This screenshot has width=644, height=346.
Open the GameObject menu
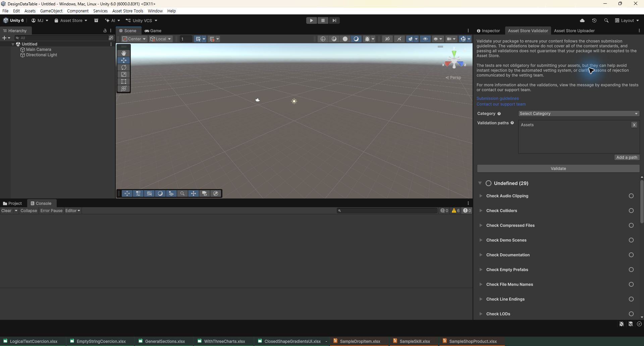click(51, 11)
